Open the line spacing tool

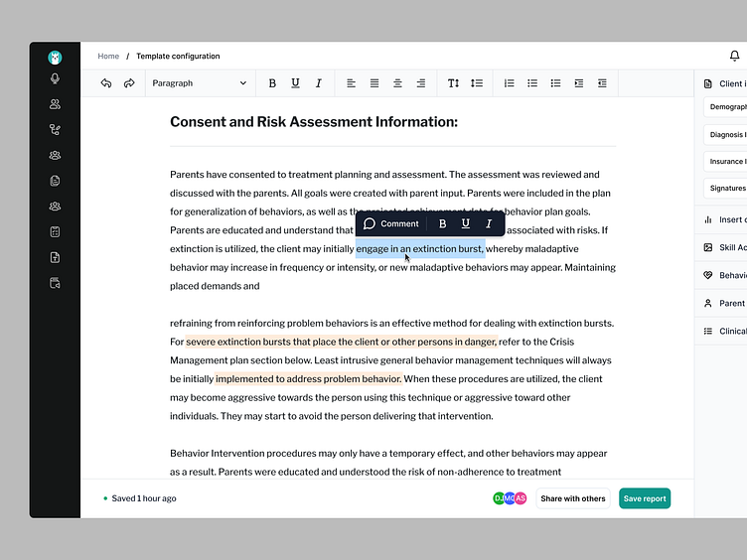[477, 83]
